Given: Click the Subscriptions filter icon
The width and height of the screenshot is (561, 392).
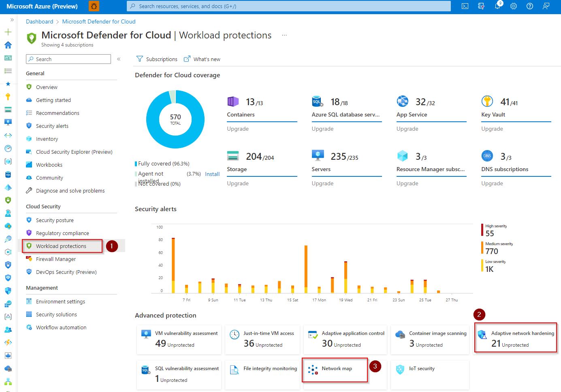Looking at the screenshot, I should [140, 59].
